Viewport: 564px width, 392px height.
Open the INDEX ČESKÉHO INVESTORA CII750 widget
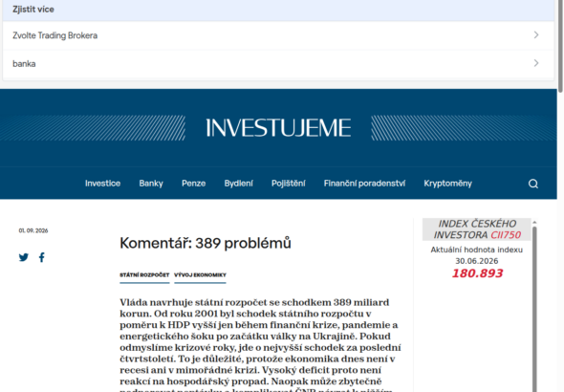(477, 229)
